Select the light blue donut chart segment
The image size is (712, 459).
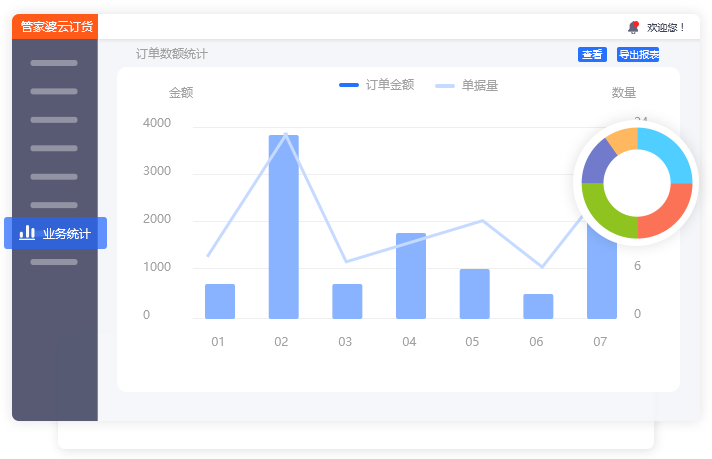tap(667, 156)
